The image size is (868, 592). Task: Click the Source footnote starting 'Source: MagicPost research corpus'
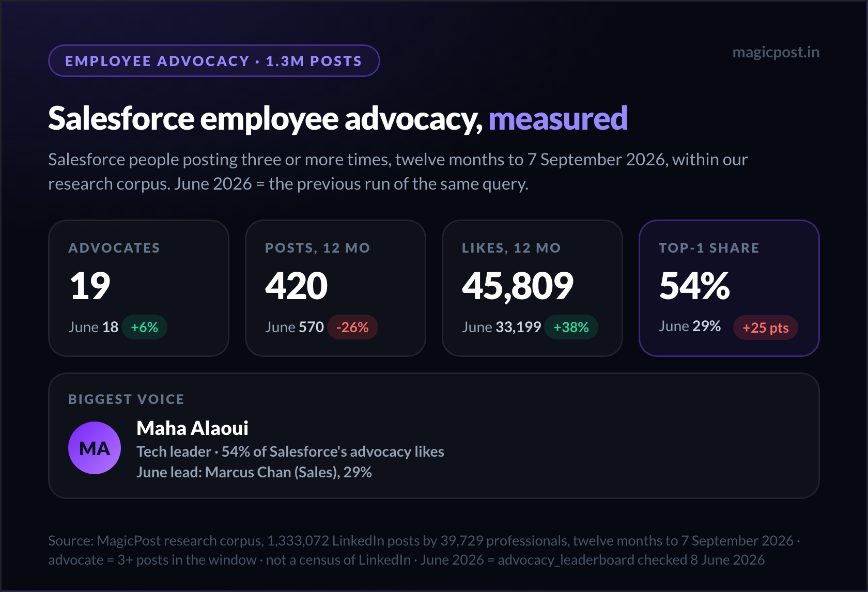point(424,550)
